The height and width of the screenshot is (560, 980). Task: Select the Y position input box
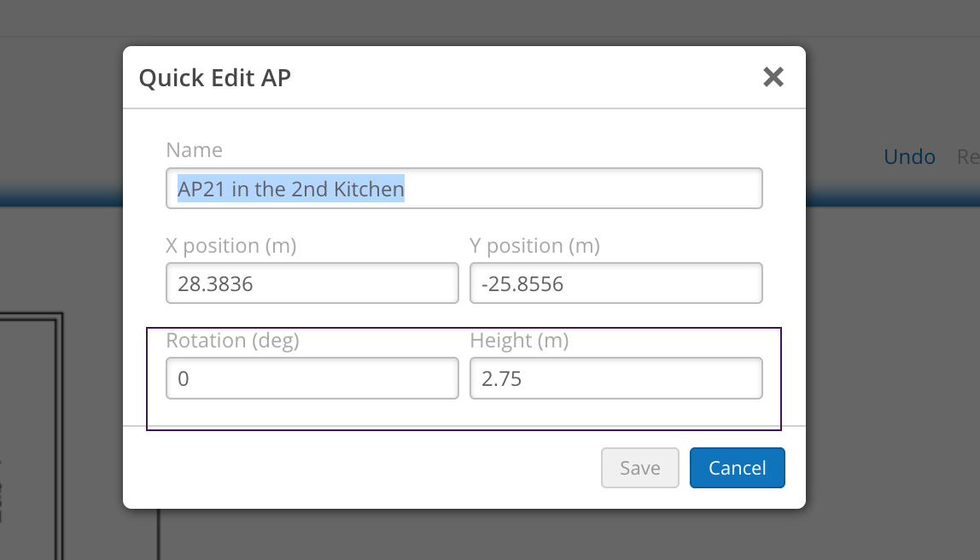point(615,283)
